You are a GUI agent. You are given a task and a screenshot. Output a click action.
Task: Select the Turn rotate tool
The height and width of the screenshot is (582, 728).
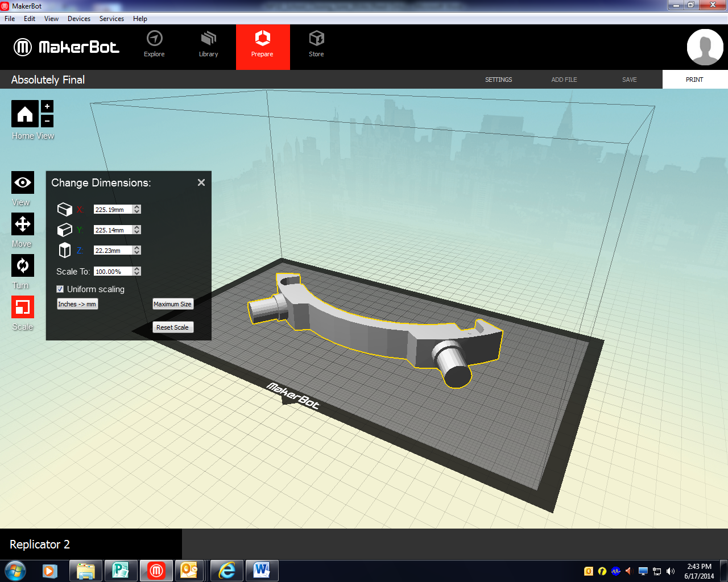pyautogui.click(x=23, y=265)
